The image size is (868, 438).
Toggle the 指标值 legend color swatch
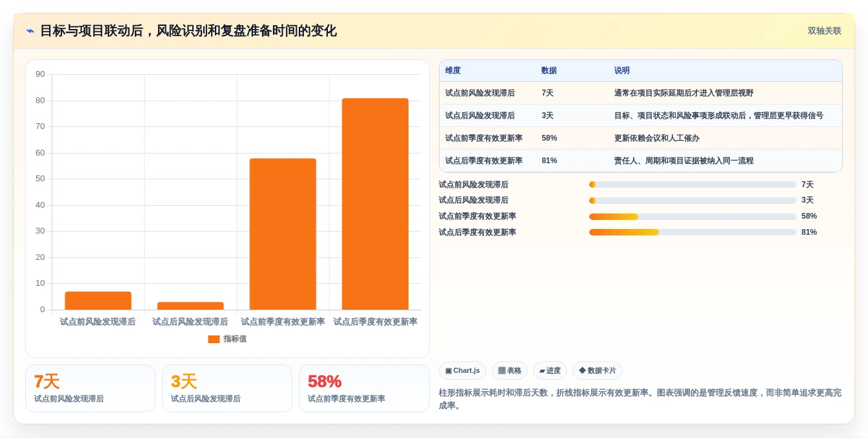point(214,339)
